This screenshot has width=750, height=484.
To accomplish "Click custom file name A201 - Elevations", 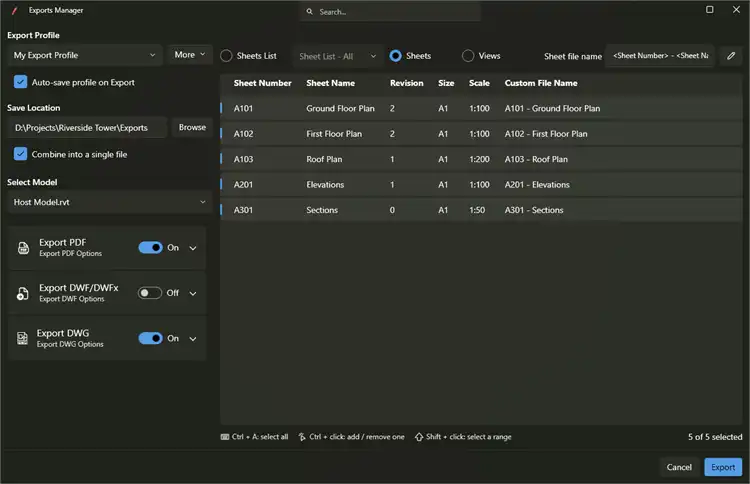I will point(537,185).
